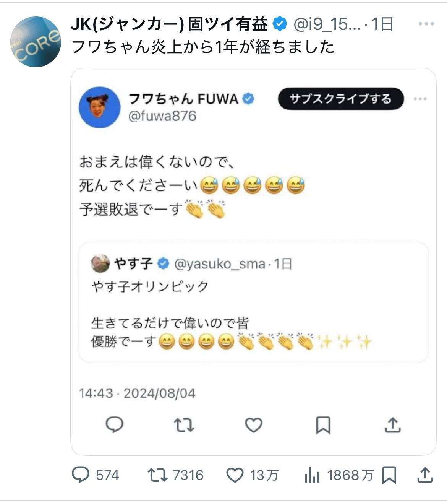The height and width of the screenshot is (504, 447).
Task: Open the Intel Core profile avatar
Action: tap(36, 42)
